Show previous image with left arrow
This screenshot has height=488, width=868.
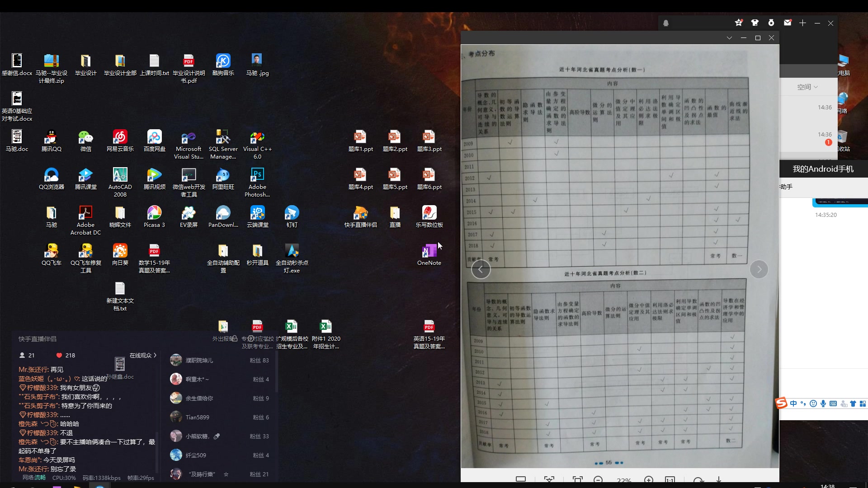(x=481, y=270)
